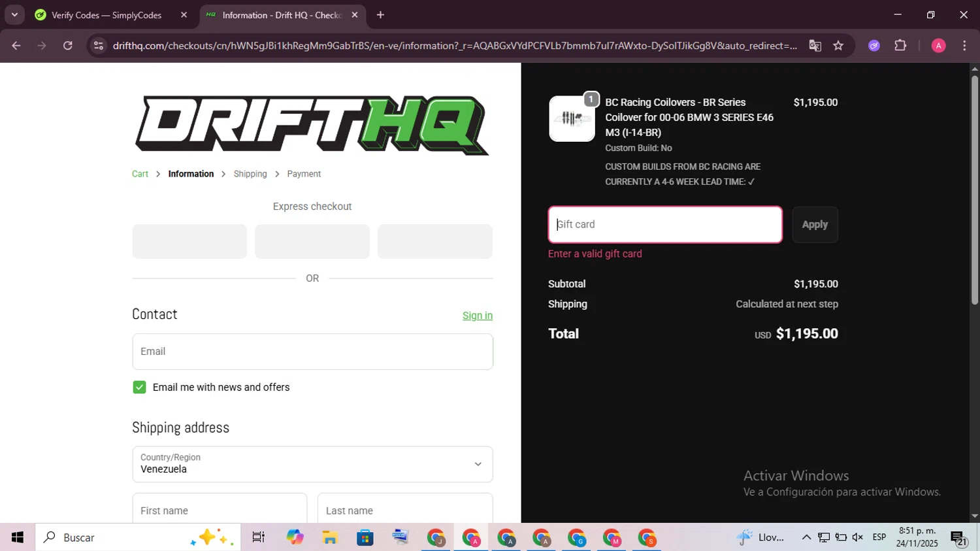
Task: Launch Copilot from taskbar
Action: [295, 537]
